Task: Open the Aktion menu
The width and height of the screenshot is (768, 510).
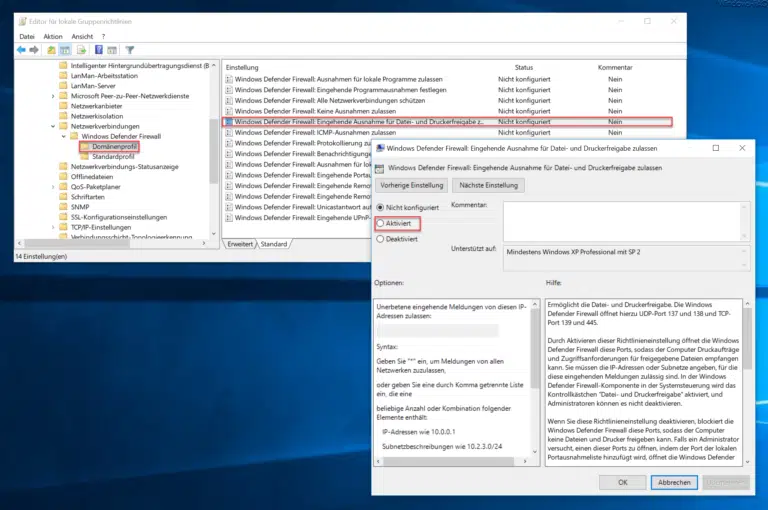Action: tap(53, 36)
